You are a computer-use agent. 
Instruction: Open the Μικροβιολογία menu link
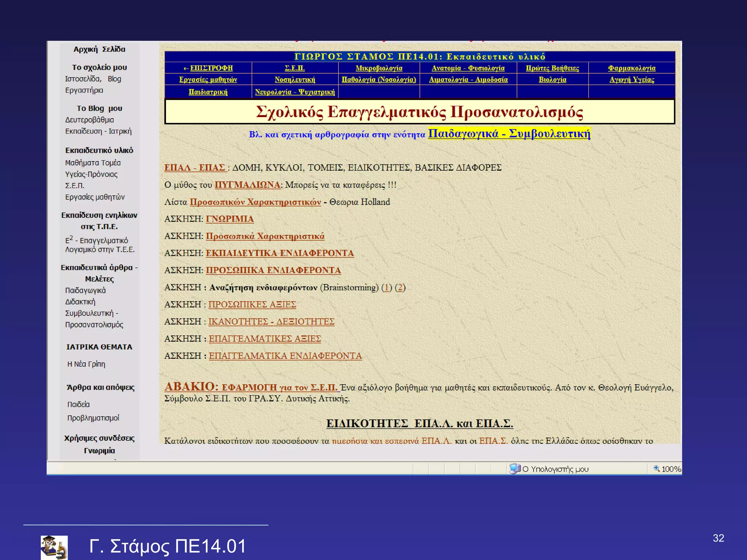(x=379, y=68)
